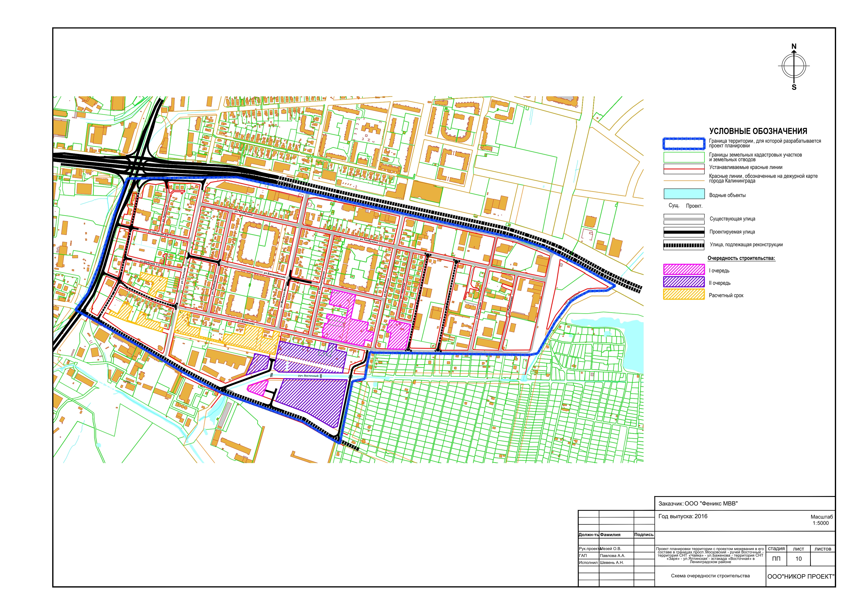Select the magenta 'I очередь' hatch swatch

[x=684, y=270]
